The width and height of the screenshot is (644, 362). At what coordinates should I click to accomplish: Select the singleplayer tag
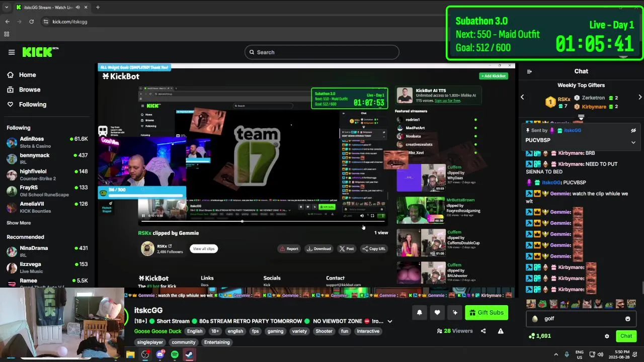(x=150, y=342)
